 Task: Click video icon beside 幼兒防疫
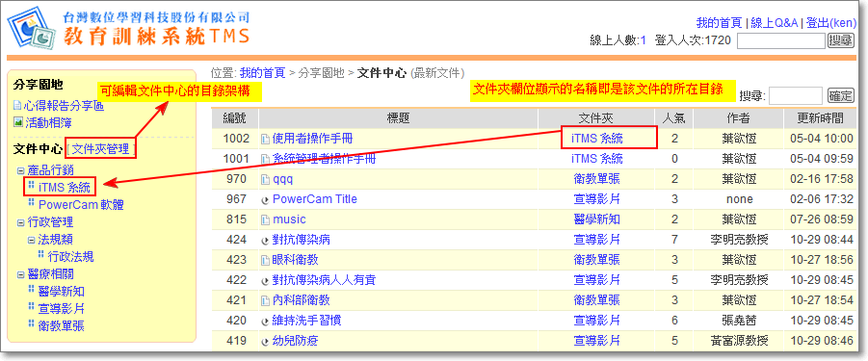266,341
